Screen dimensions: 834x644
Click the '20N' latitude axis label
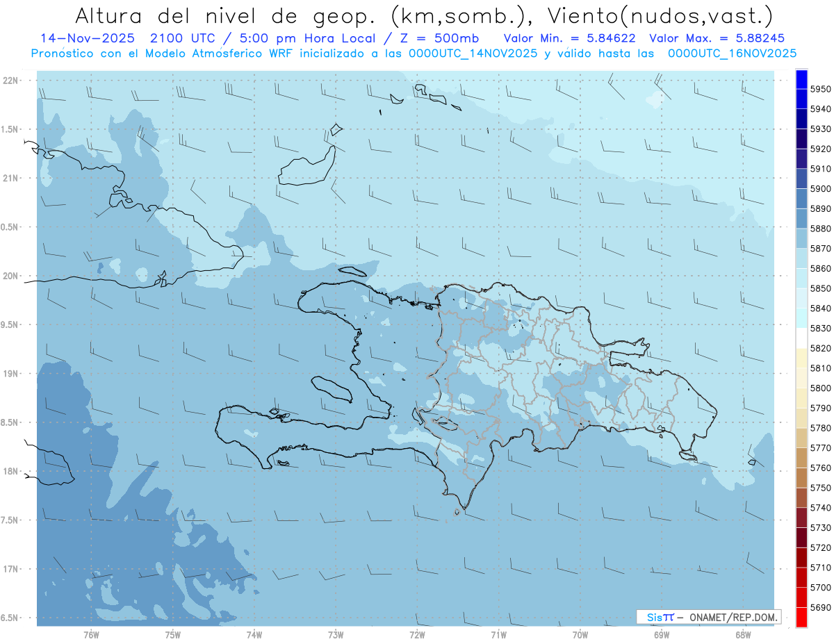pyautogui.click(x=12, y=276)
